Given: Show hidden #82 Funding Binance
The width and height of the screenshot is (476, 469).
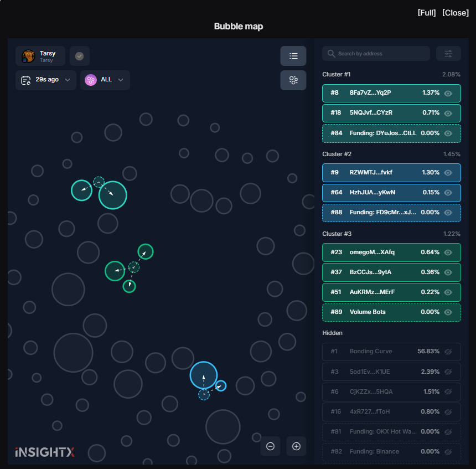Looking at the screenshot, I should tap(448, 452).
